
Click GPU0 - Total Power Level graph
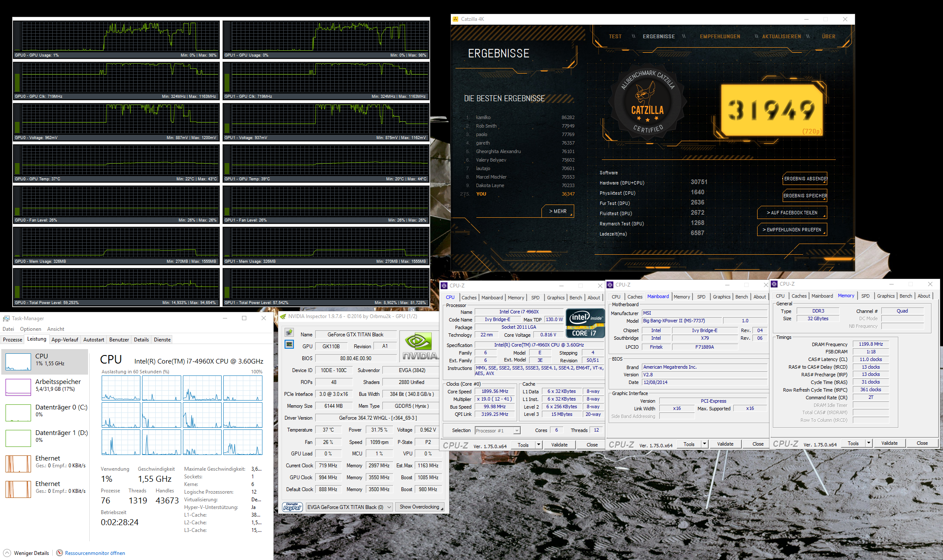[117, 287]
